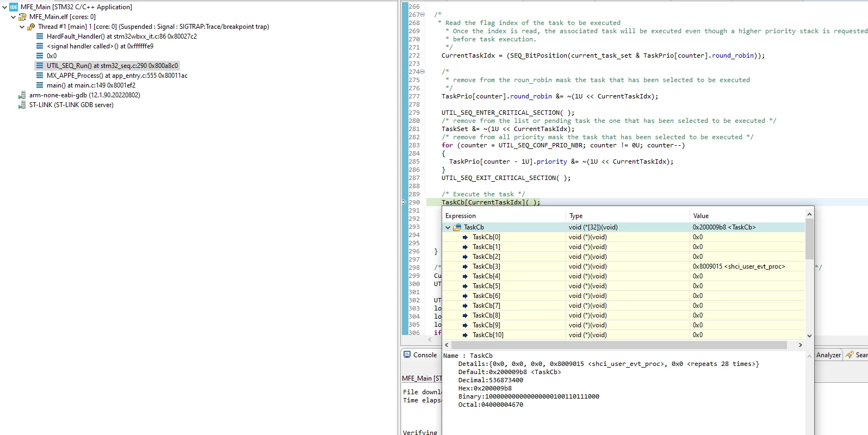
Task: Select HardFault_Handler() stack frame
Action: 122,36
